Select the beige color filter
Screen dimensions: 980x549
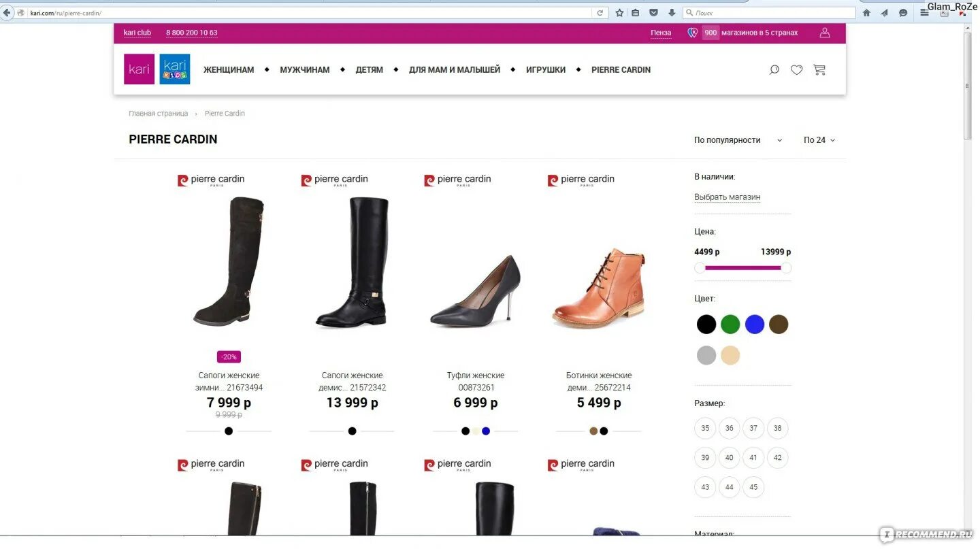point(730,355)
